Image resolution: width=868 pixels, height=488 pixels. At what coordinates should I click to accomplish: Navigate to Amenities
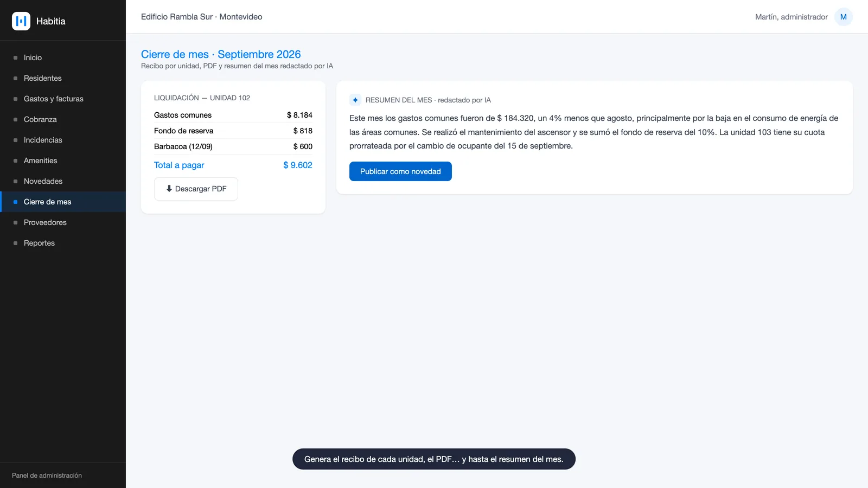click(x=63, y=160)
